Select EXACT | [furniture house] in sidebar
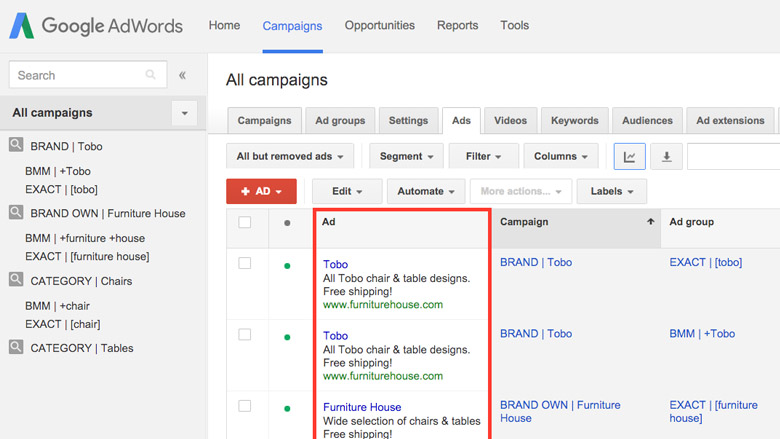Viewport: 780px width, 439px height. 87,257
